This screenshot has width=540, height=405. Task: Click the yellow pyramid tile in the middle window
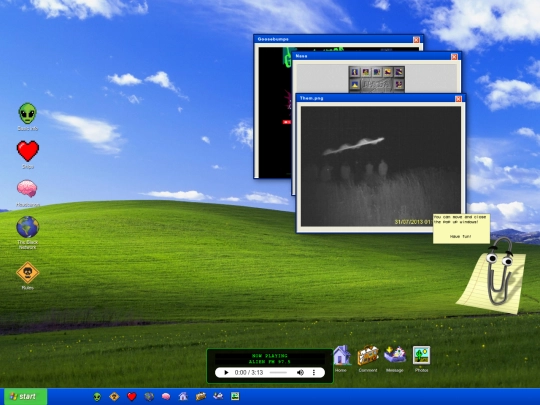[355, 84]
